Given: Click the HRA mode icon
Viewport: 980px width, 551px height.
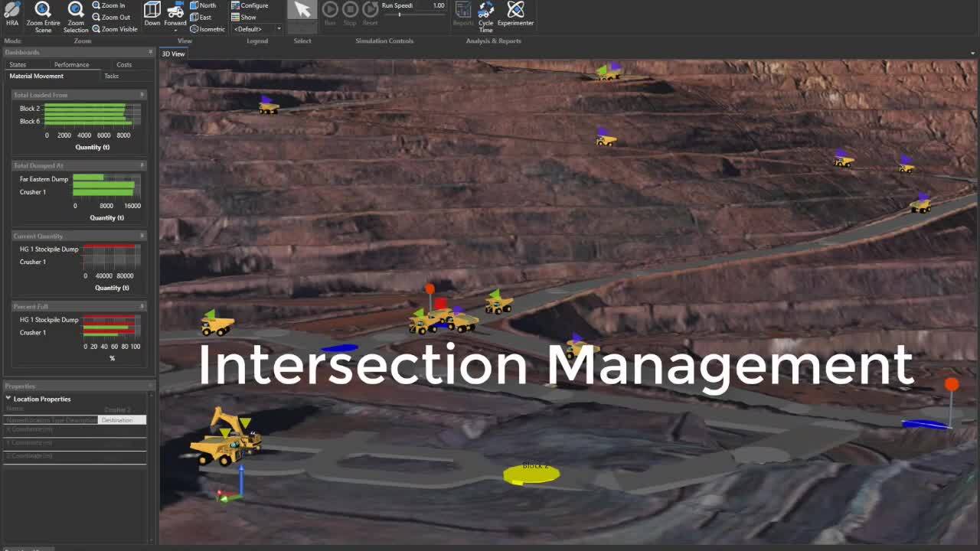Looking at the screenshot, I should coord(12,15).
